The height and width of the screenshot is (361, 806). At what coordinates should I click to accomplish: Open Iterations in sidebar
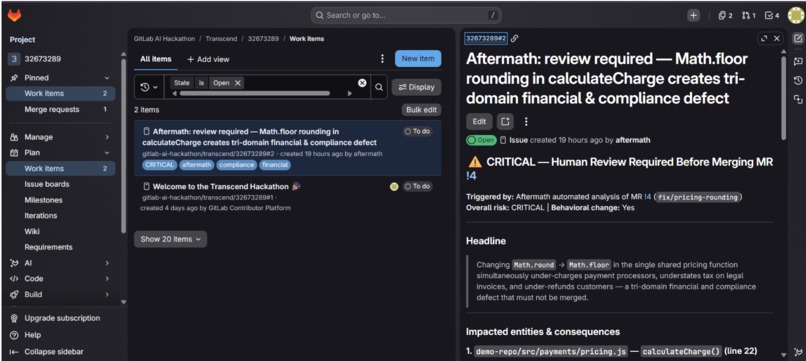[x=61, y=215]
